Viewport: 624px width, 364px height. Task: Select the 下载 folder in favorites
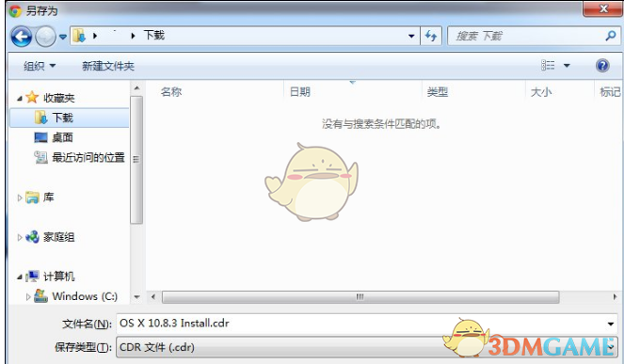pyautogui.click(x=70, y=118)
